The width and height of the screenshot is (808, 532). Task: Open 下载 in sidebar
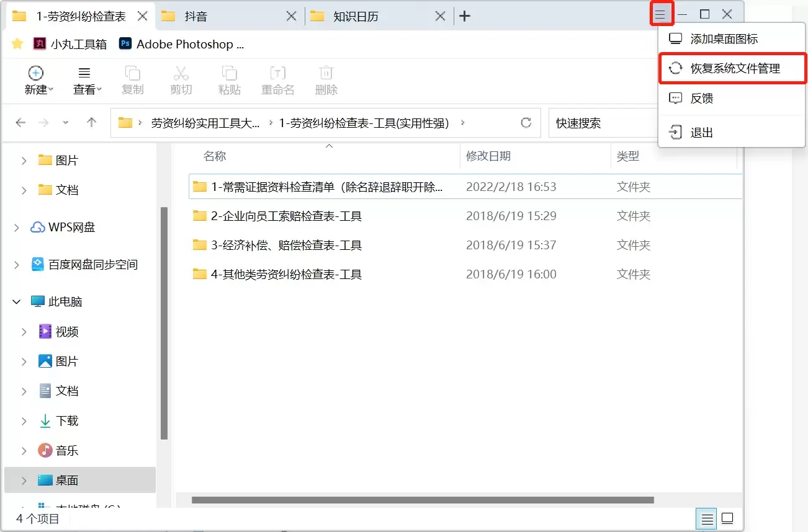[x=58, y=421]
